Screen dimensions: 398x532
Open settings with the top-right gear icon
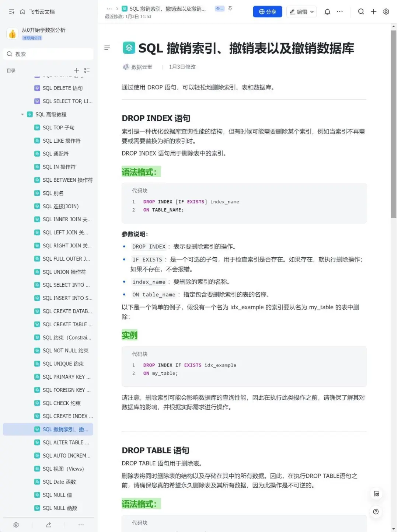[x=386, y=11]
